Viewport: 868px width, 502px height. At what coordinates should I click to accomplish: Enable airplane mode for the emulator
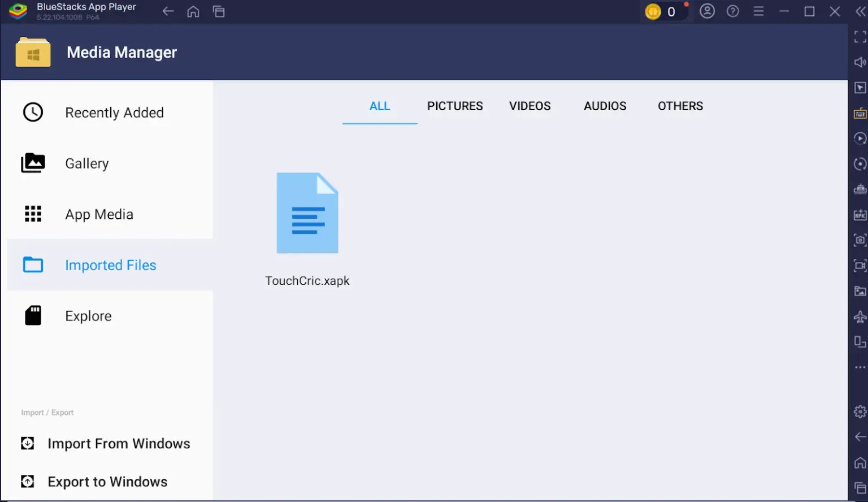point(860,317)
